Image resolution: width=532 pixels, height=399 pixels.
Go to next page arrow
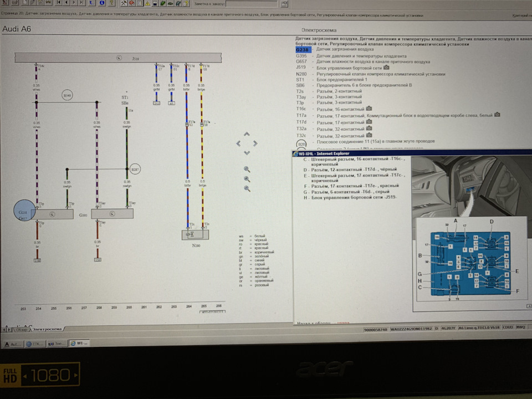tap(74, 3)
